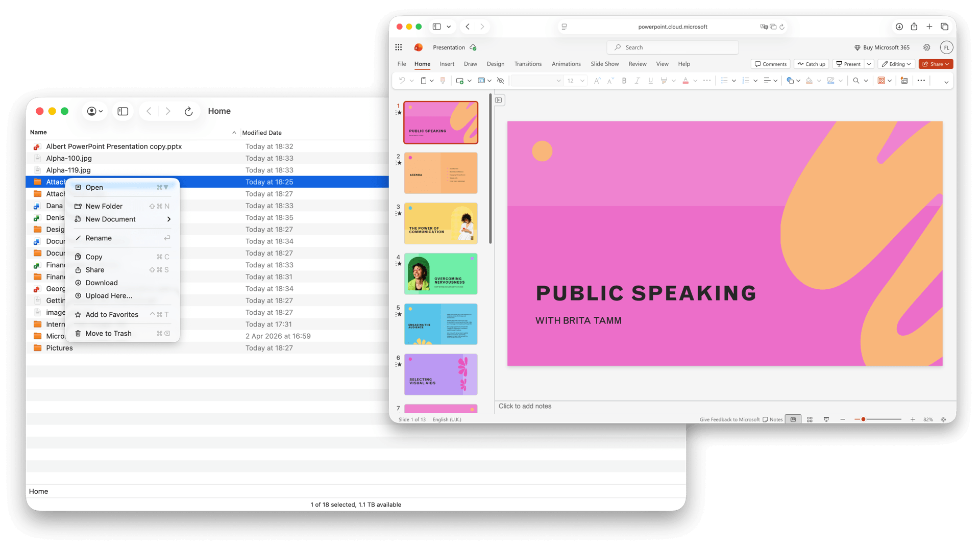980x551 pixels.
Task: Click the zoom slider handle
Action: coord(863,419)
